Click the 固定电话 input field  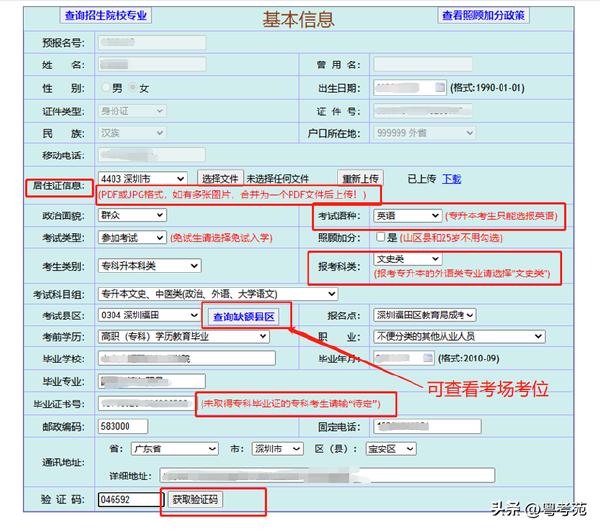(x=427, y=426)
